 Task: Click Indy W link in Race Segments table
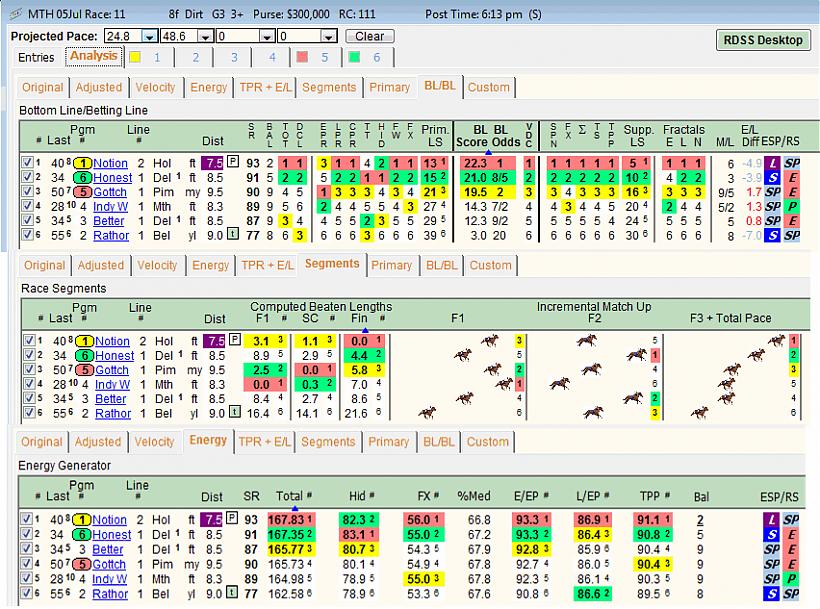[112, 384]
